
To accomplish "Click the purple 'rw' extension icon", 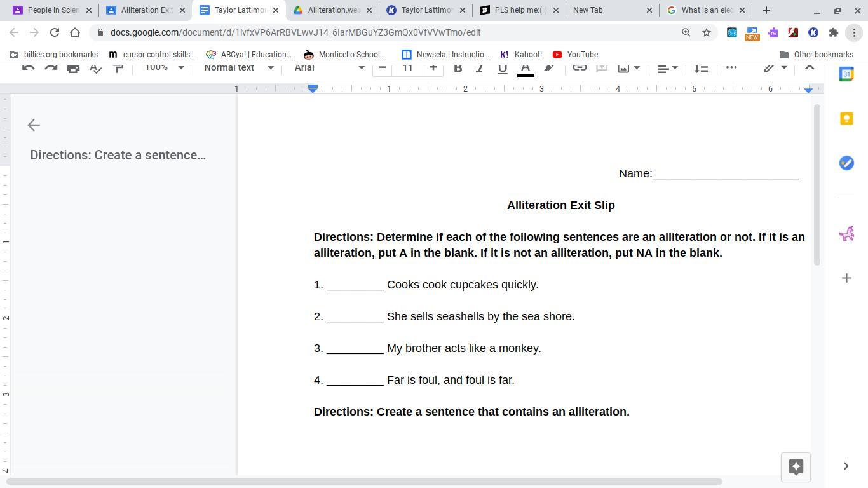I will 773,32.
